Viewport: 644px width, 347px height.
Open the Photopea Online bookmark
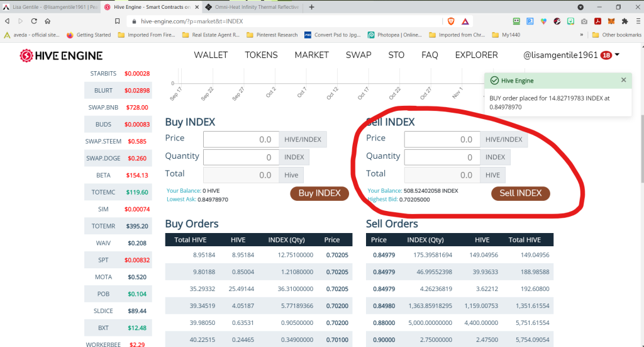[395, 35]
